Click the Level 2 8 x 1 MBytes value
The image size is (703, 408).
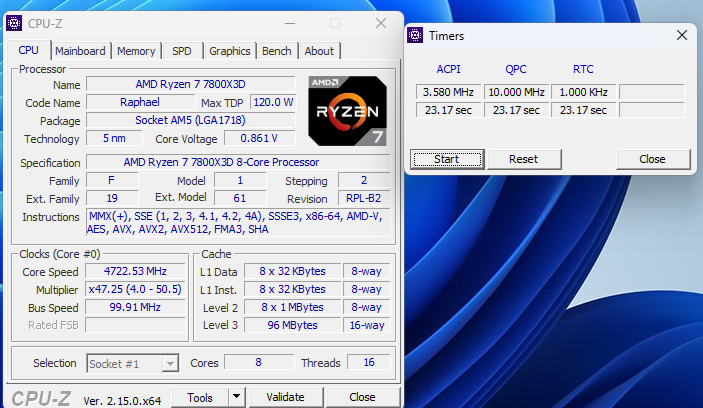[x=292, y=307]
